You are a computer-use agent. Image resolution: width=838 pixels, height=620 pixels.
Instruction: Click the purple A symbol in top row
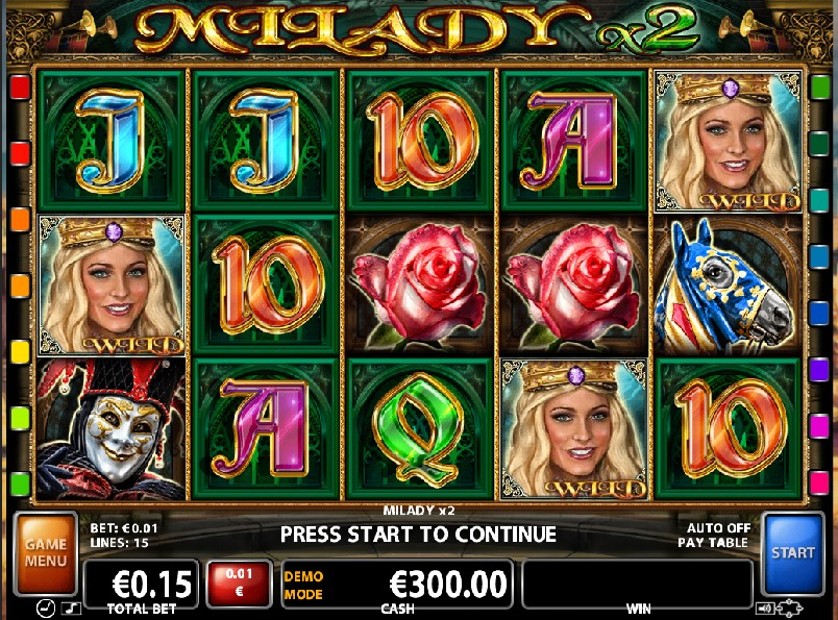(573, 142)
